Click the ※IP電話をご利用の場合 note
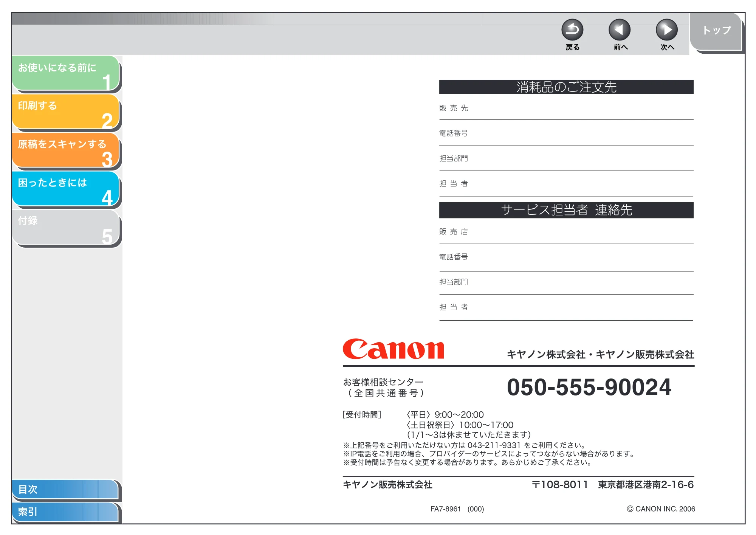 tap(489, 454)
